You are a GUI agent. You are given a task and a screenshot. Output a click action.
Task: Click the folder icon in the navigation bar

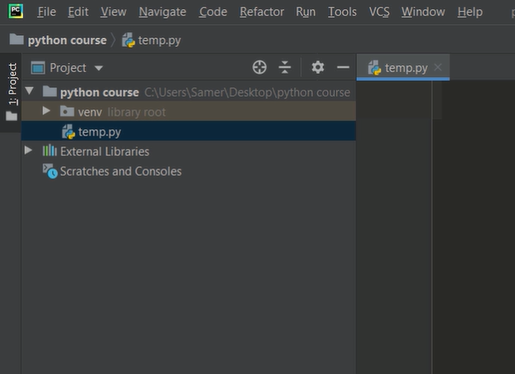[16, 39]
